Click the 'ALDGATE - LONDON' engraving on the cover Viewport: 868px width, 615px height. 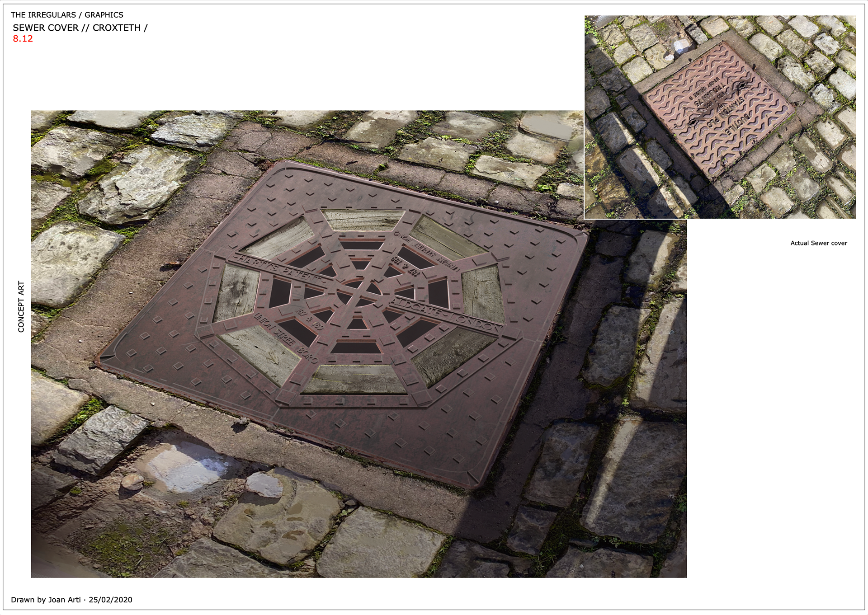click(445, 315)
